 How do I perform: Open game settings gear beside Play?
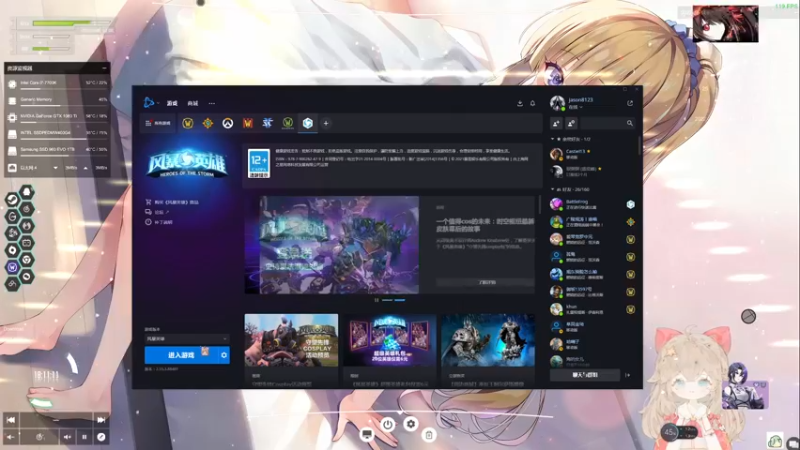coord(224,355)
